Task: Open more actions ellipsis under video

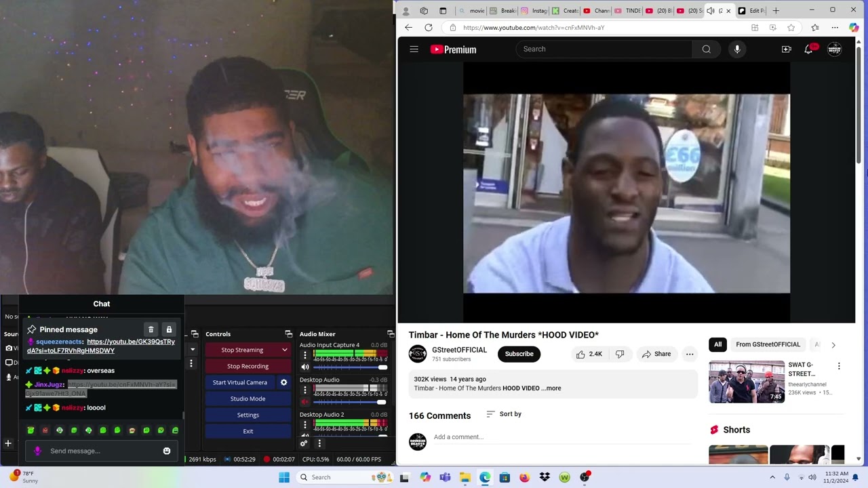Action: 690,354
